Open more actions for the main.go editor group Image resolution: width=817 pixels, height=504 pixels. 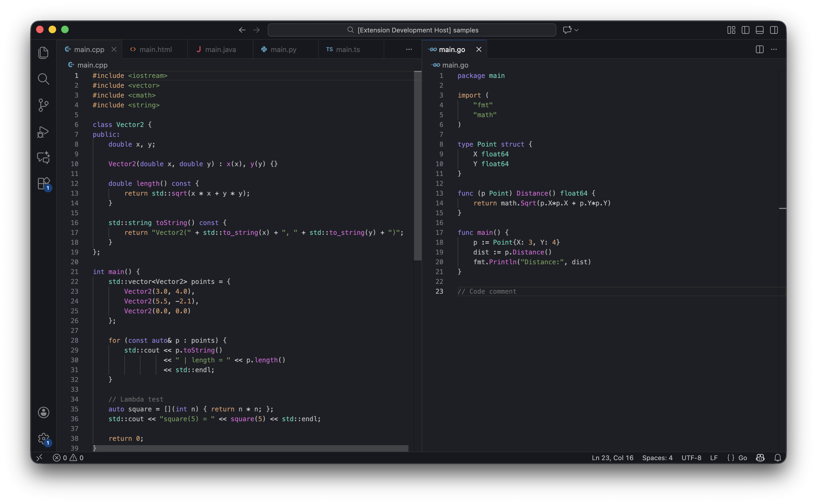[774, 49]
